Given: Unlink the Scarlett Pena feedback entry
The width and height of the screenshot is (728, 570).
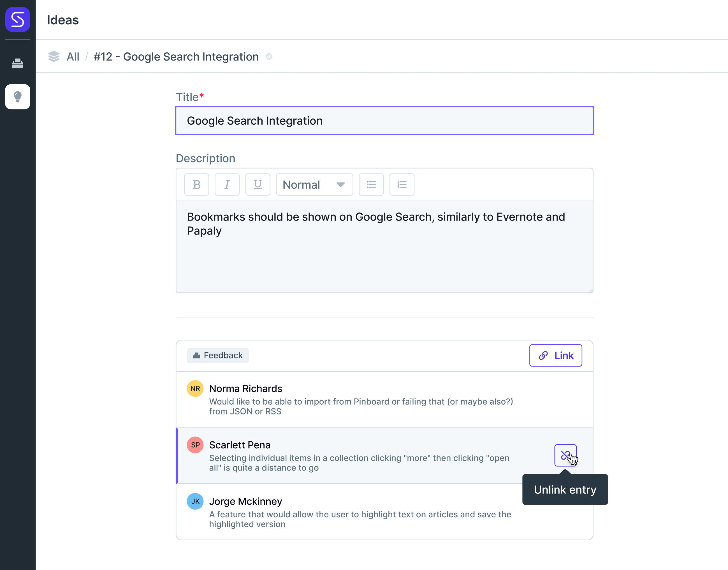Looking at the screenshot, I should 565,455.
